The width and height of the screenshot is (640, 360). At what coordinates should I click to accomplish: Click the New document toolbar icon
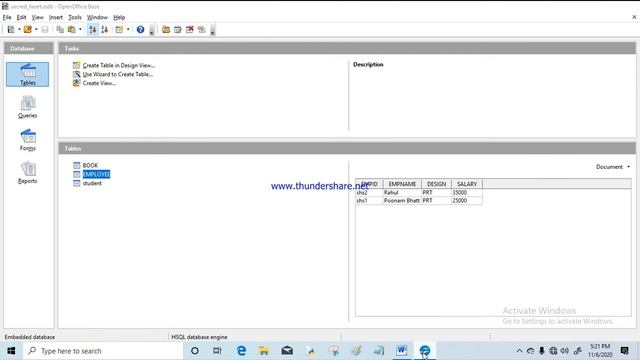point(11,29)
